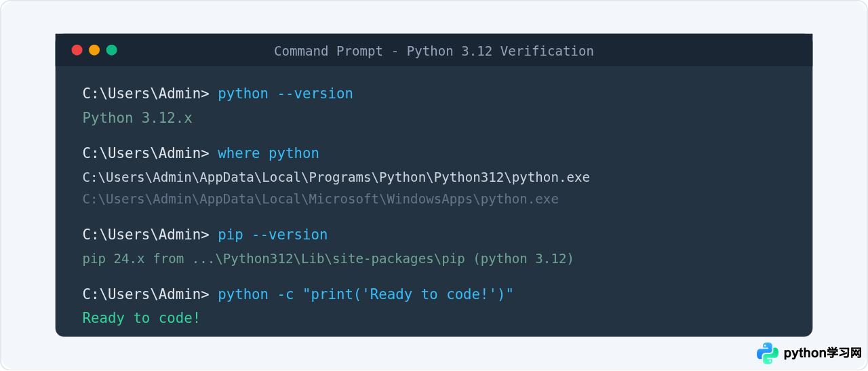
Task: Click the 'where python' command text
Action: pos(269,153)
